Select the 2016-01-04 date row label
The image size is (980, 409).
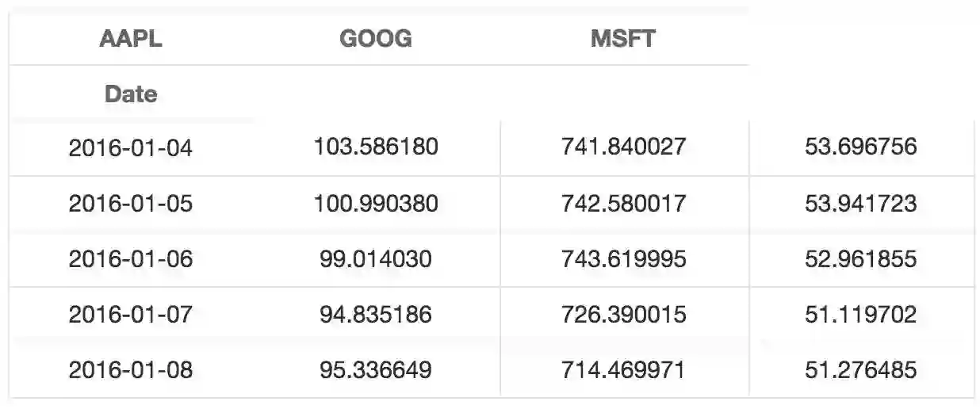(x=131, y=147)
